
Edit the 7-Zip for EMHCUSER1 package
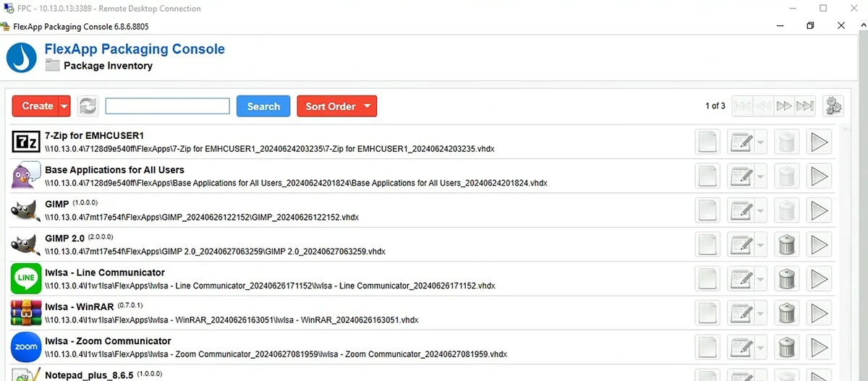click(741, 142)
